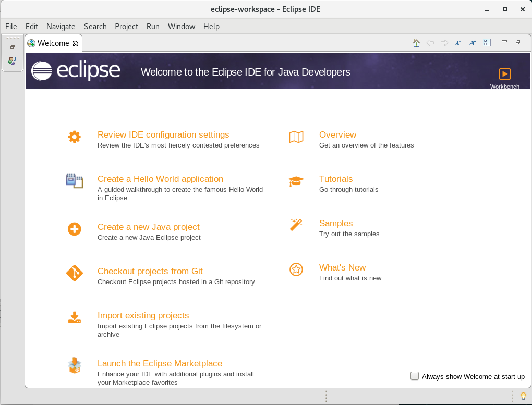Click the Home icon in Welcome toolbar
The image size is (532, 405).
click(x=416, y=43)
